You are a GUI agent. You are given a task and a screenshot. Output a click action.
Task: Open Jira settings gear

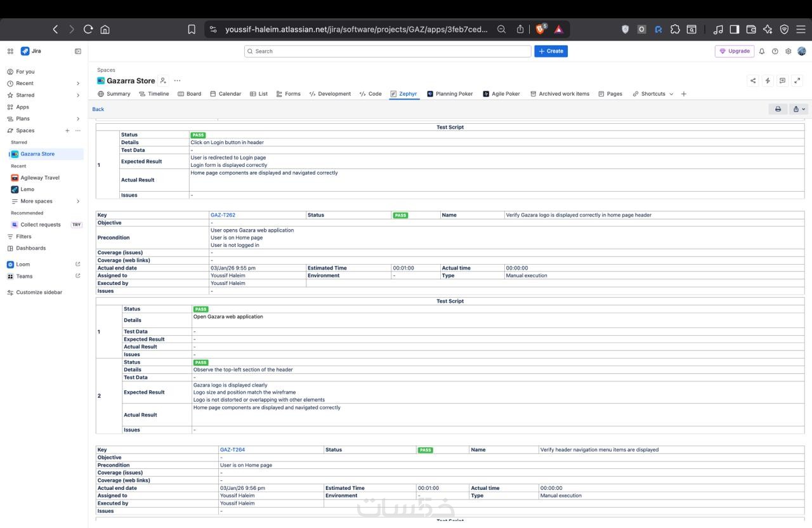pyautogui.click(x=789, y=51)
